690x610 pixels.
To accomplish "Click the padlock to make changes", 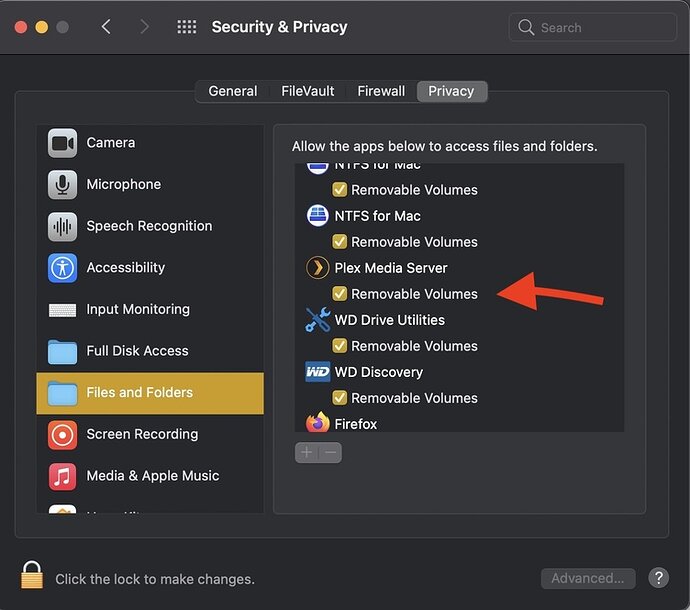I will point(32,575).
